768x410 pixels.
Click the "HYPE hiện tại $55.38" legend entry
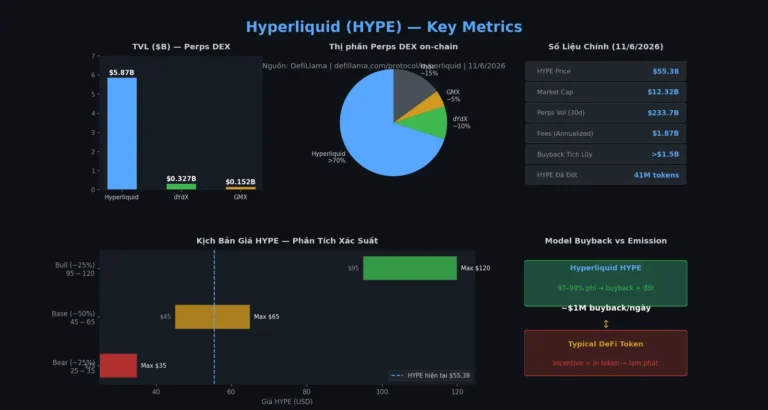(431, 376)
